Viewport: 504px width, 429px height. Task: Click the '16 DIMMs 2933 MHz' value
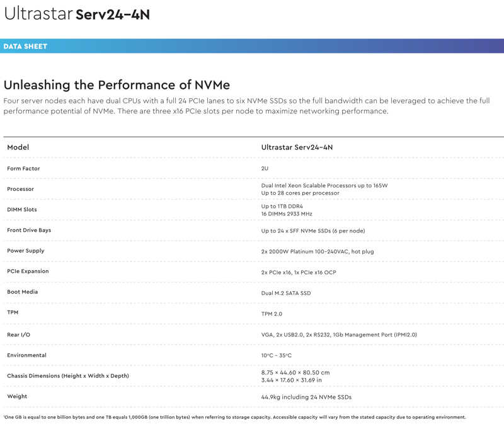[287, 214]
